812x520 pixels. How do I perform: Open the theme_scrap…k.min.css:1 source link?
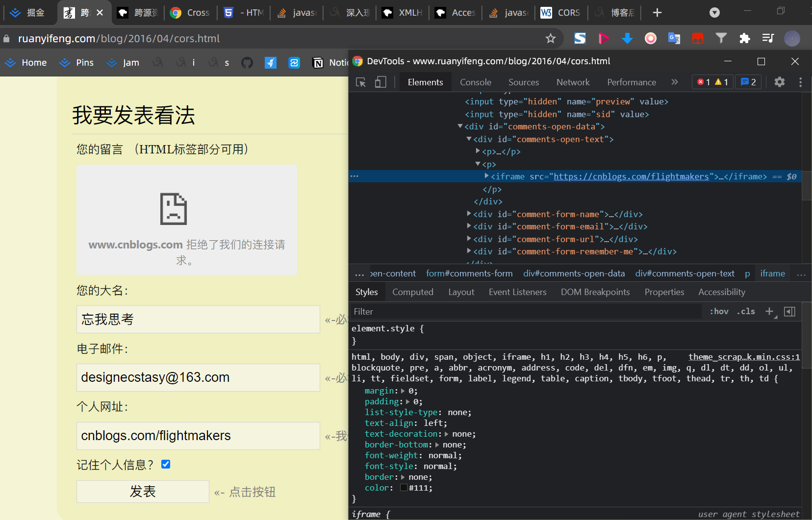(x=744, y=357)
